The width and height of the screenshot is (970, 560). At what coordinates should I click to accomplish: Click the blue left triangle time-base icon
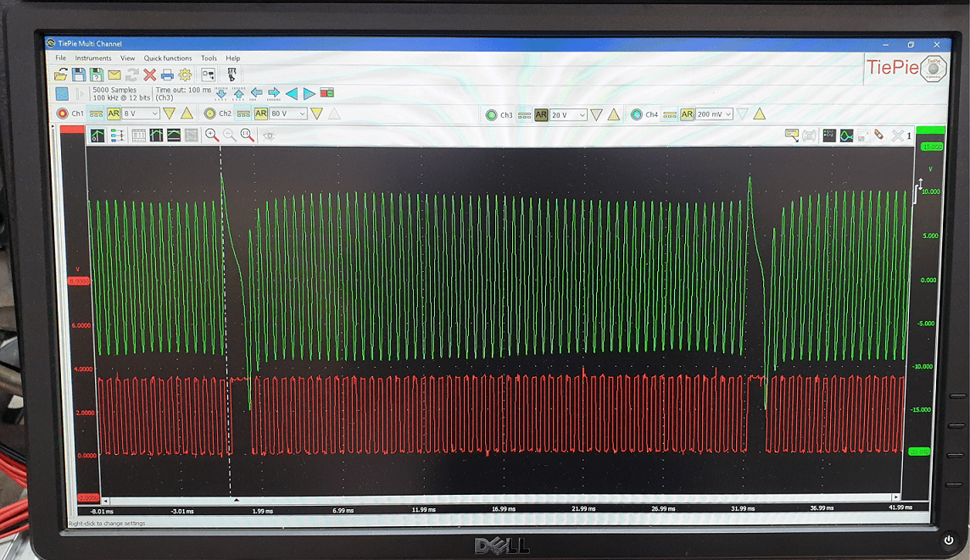(x=292, y=93)
